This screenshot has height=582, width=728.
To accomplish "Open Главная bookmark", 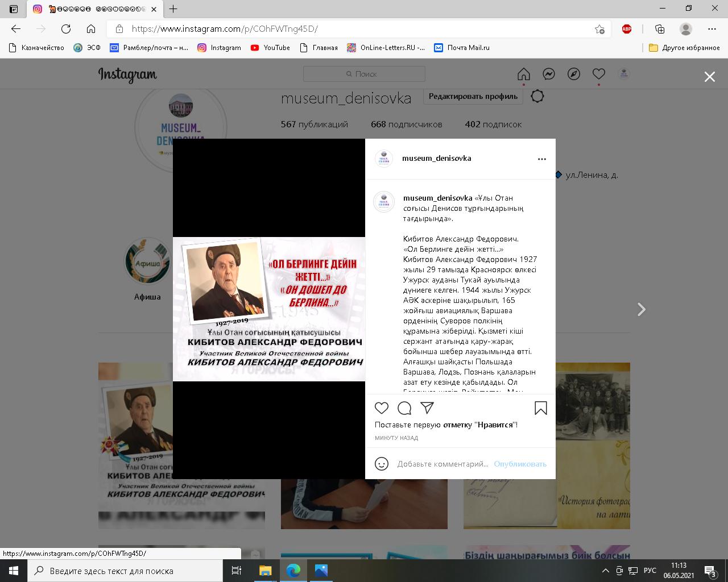I will click(318, 48).
